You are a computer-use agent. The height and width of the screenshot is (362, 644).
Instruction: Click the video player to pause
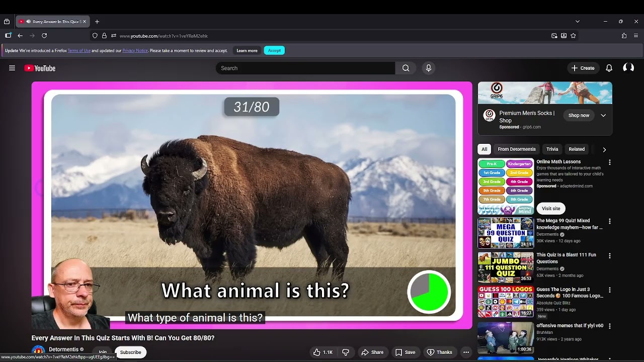point(252,205)
